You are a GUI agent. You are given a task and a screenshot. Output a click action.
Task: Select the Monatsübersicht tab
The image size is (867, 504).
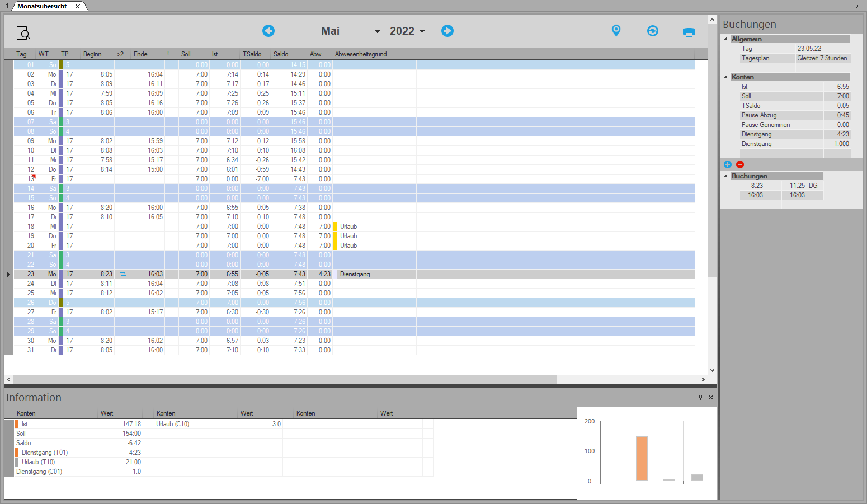(42, 6)
